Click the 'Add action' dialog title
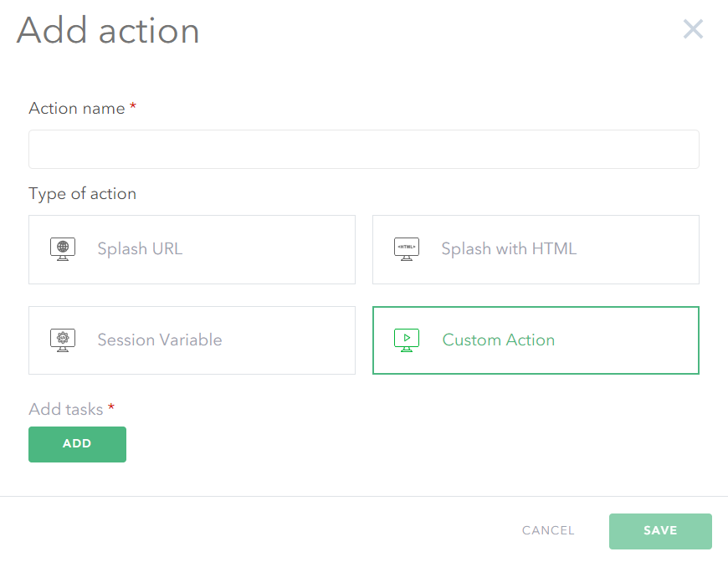728x562 pixels. coord(108,30)
